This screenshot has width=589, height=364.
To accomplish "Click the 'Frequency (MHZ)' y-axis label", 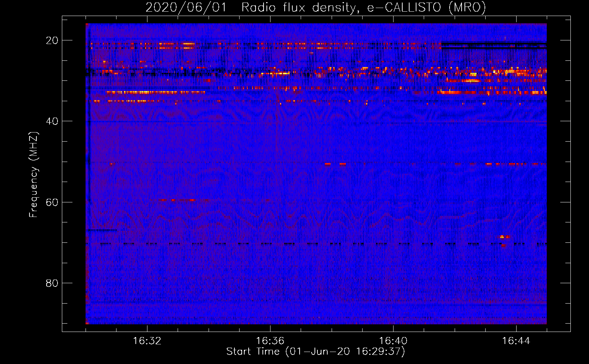I will tap(33, 175).
